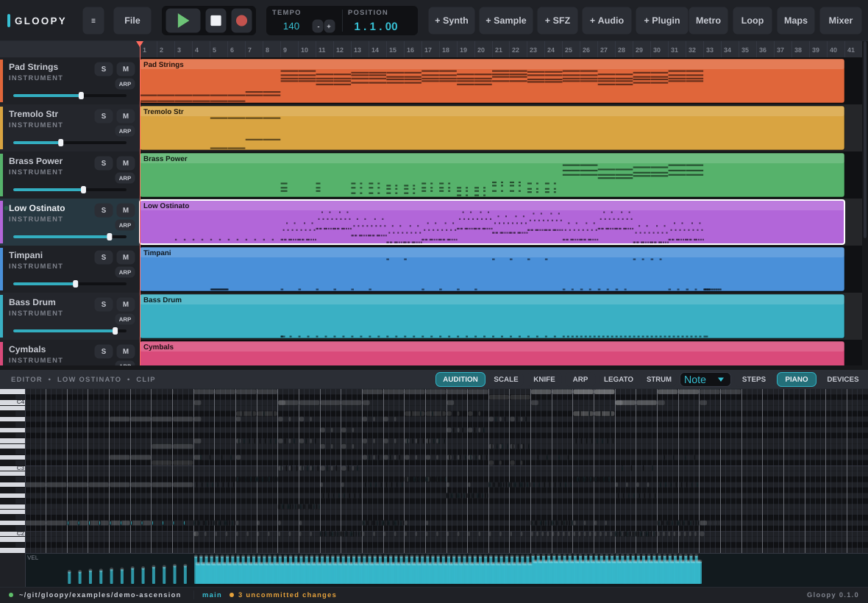Select the Pad Strings clip
Image resolution: width=868 pixels, height=603 pixels.
coord(492,81)
